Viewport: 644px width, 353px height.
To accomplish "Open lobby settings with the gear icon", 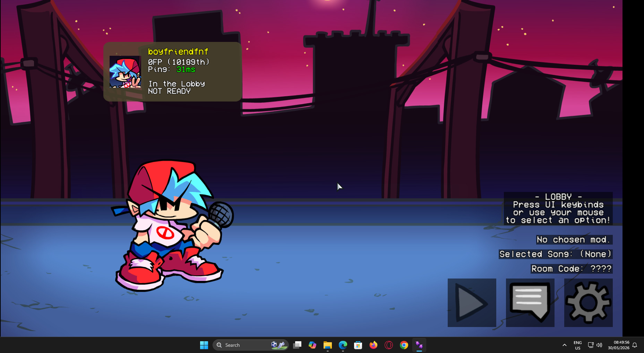I will pos(588,302).
